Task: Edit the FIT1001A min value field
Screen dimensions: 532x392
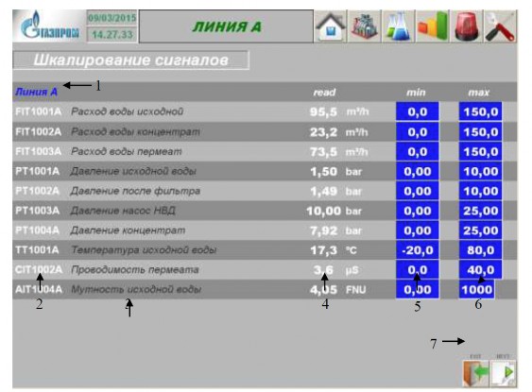Action: point(418,111)
